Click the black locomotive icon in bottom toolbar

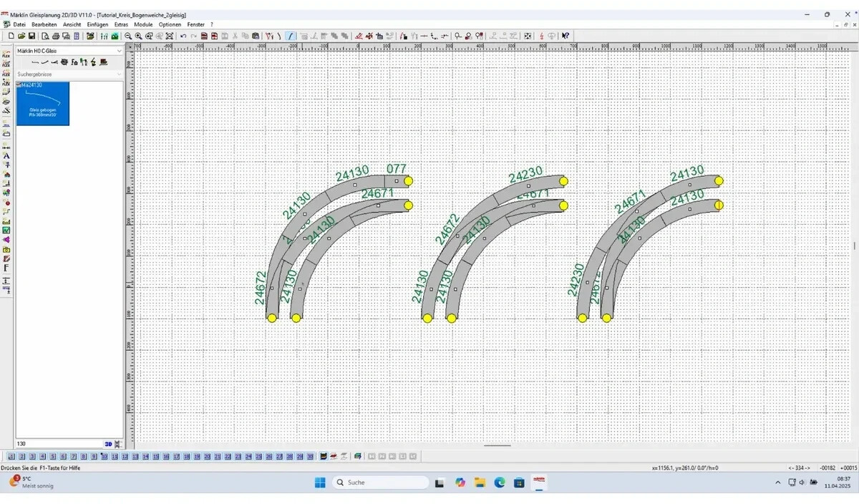(324, 456)
